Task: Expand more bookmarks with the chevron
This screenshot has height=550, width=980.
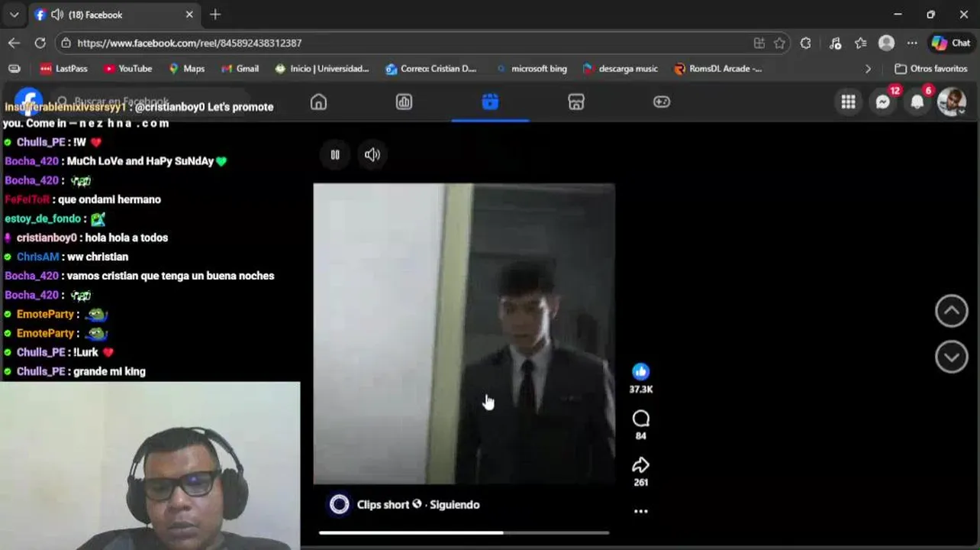Action: click(x=868, y=69)
